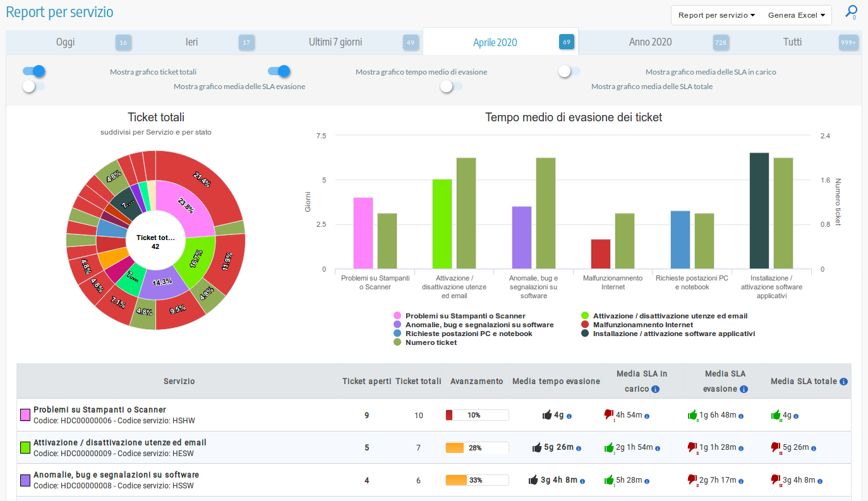Disable Mostra grafico ticket totali toggle

pyautogui.click(x=34, y=71)
